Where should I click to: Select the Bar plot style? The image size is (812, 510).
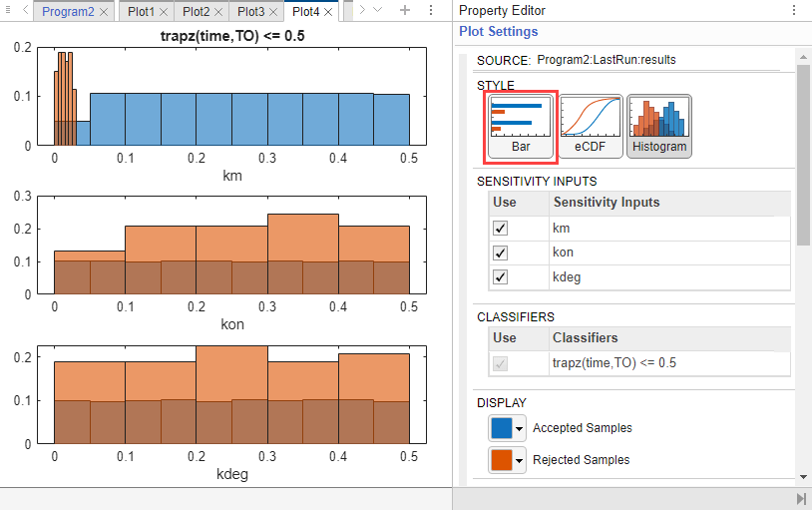(519, 127)
